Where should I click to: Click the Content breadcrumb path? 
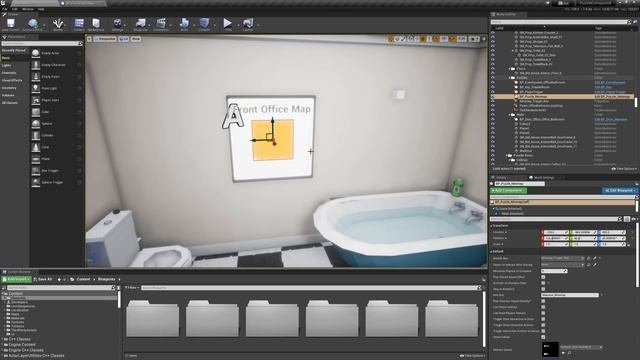coord(83,279)
